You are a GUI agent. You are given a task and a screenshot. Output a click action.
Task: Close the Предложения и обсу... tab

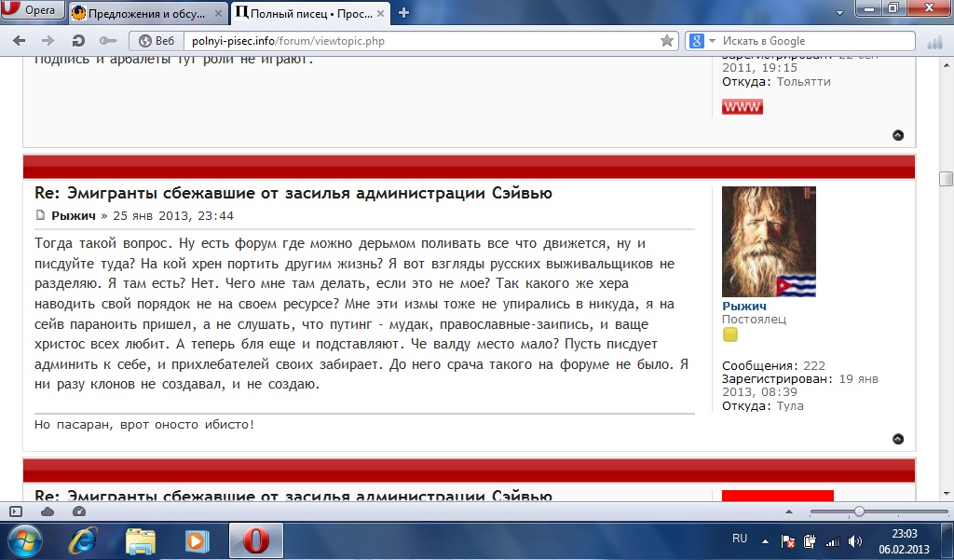click(218, 13)
